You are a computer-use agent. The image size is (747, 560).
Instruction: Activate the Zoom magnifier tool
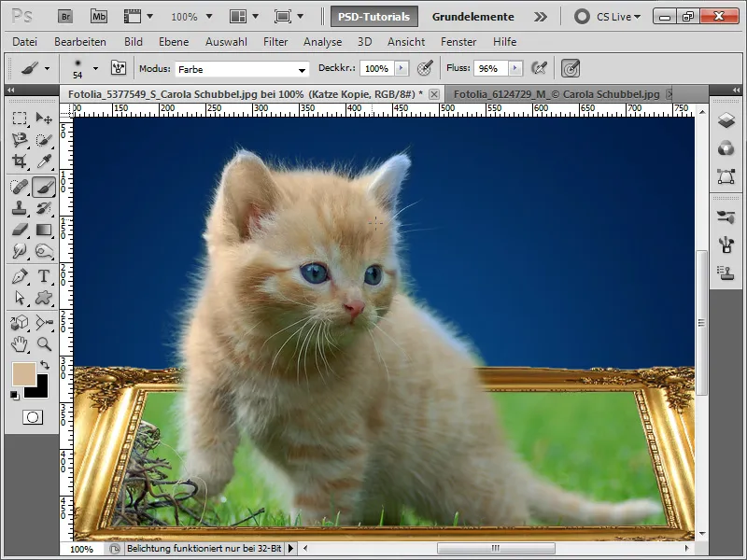coord(43,344)
